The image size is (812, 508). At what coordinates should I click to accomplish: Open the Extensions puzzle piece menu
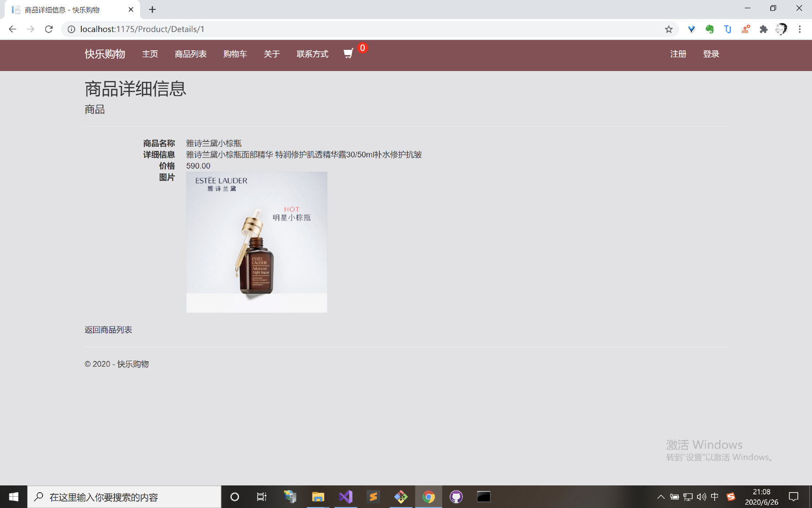pos(764,29)
